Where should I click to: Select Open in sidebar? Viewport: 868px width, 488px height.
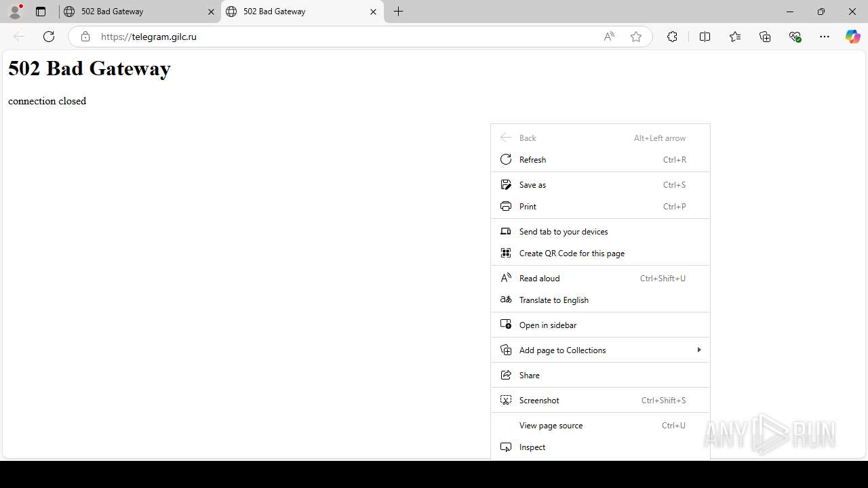(x=600, y=325)
